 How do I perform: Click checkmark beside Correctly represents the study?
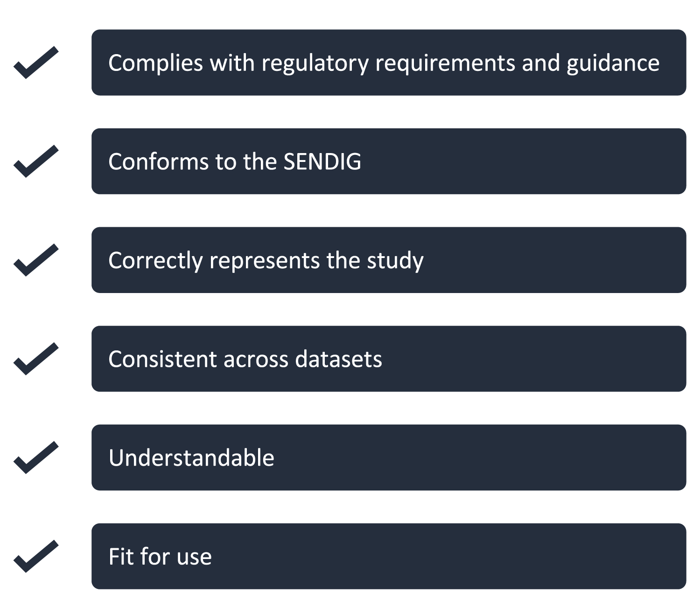point(36,260)
